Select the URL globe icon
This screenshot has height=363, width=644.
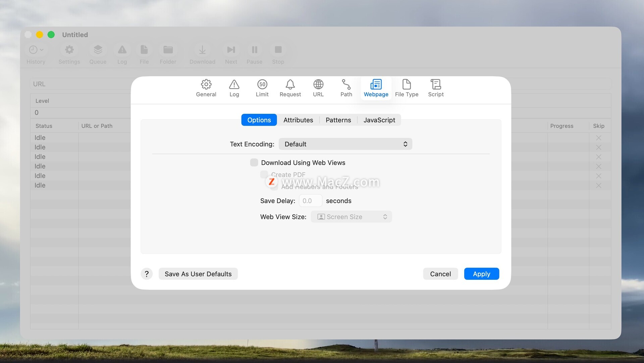tap(318, 84)
